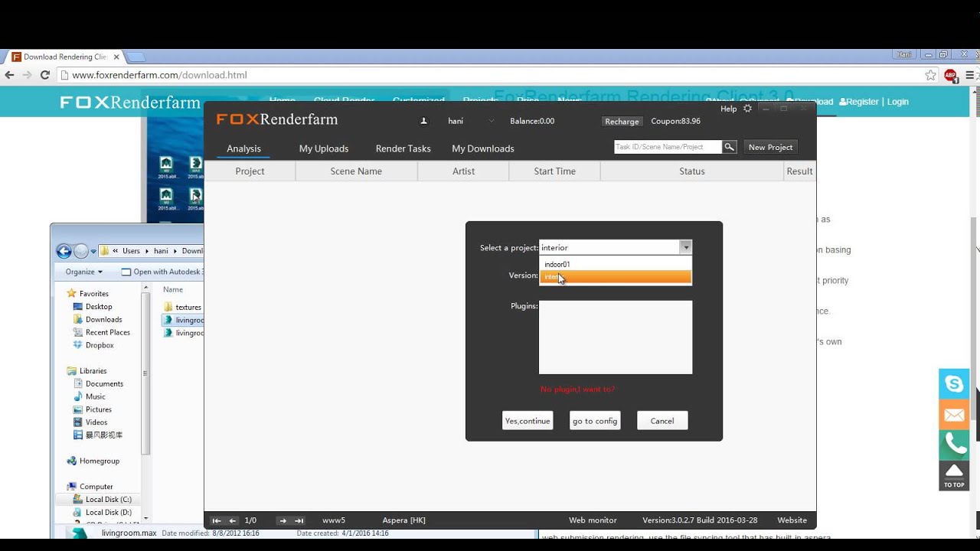Open the hani account dropdown chevron
980x551 pixels.
(492, 121)
